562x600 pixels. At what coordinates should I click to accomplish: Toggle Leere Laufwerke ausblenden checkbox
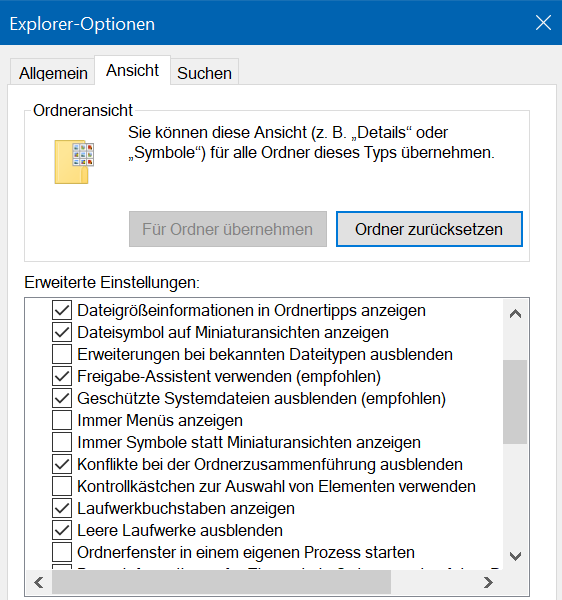[62, 530]
